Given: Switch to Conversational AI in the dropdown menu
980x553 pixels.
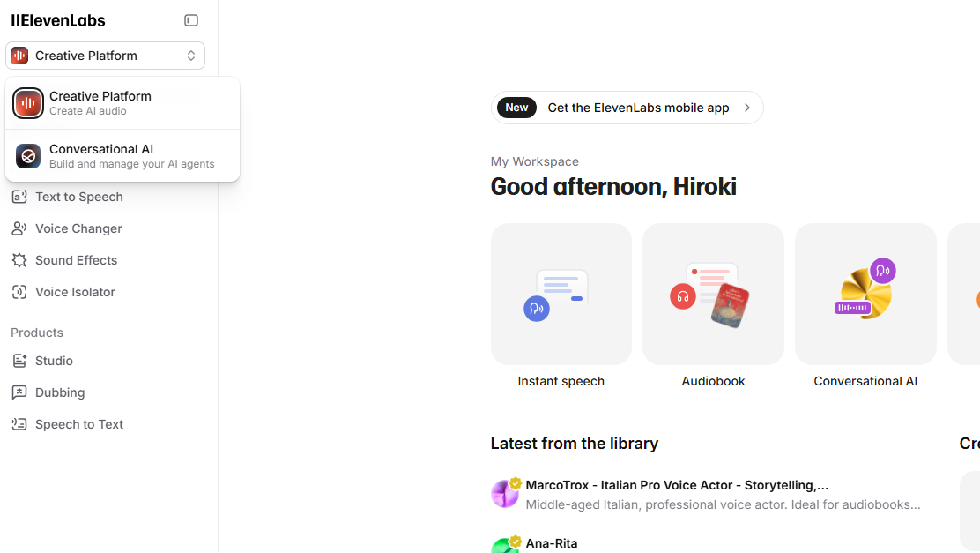Looking at the screenshot, I should coord(122,156).
